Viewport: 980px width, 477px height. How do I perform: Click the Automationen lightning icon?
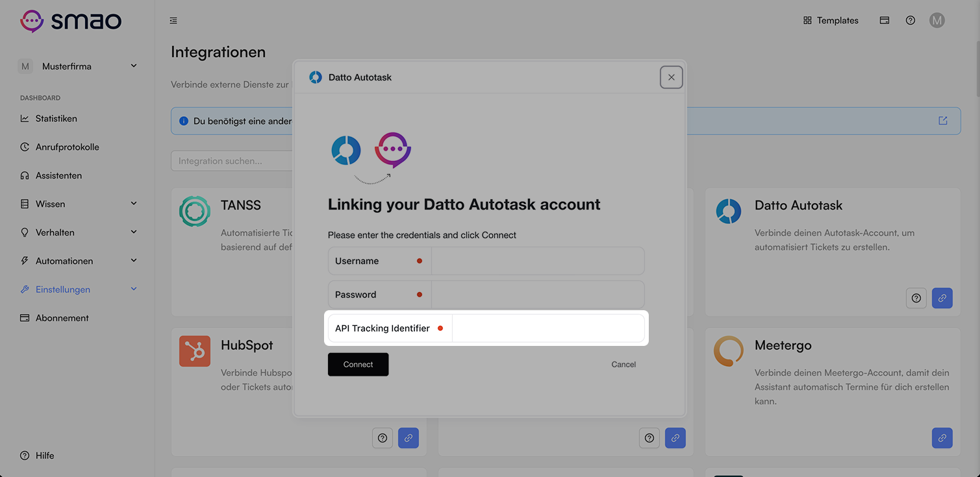[25, 261]
